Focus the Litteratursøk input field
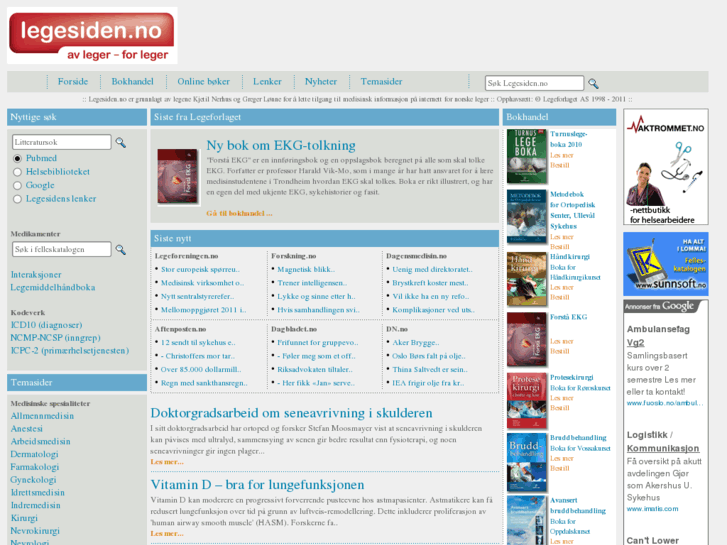This screenshot has width=727, height=545. (62, 142)
